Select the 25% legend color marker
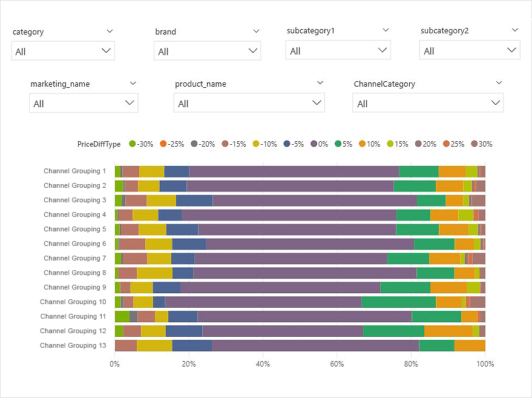Viewport: 532px width, 398px height. 446,144
